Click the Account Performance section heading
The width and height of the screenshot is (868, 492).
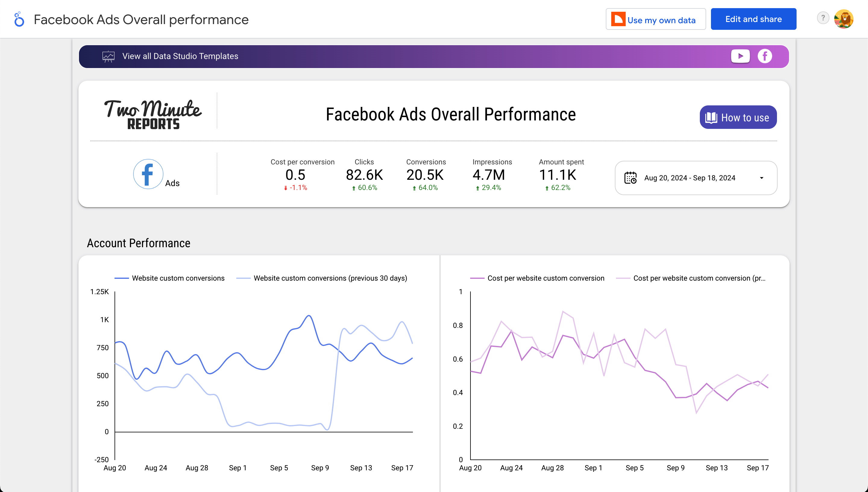pos(139,243)
